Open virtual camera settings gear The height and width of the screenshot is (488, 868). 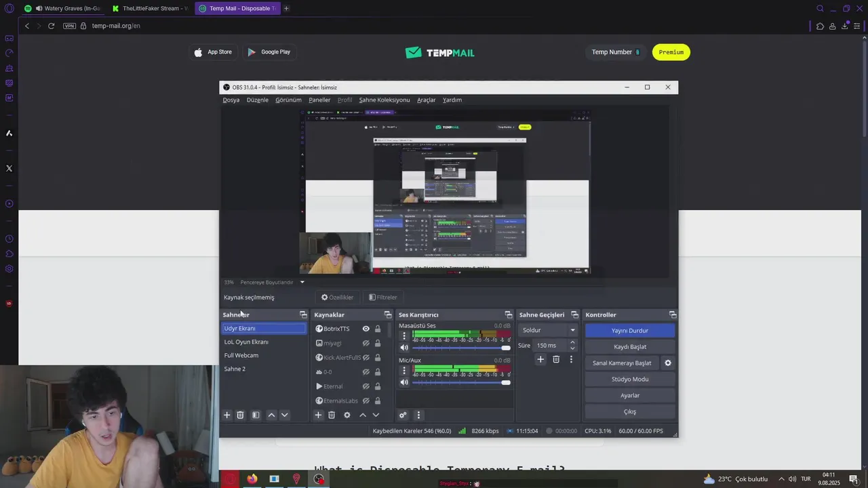click(x=668, y=363)
